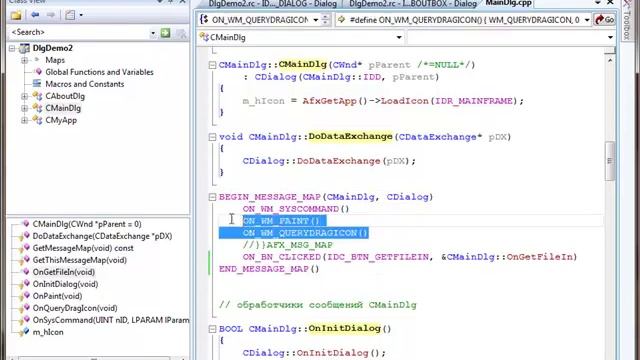
Task: Open the ON_WM_QUERYDRAGICON scope dropdown
Action: (316, 20)
